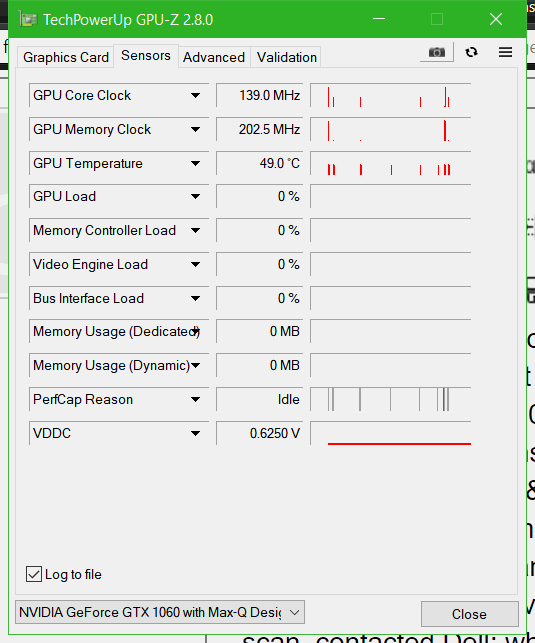Click the GPU Temperature history graph
This screenshot has height=643, width=535.
tap(391, 163)
